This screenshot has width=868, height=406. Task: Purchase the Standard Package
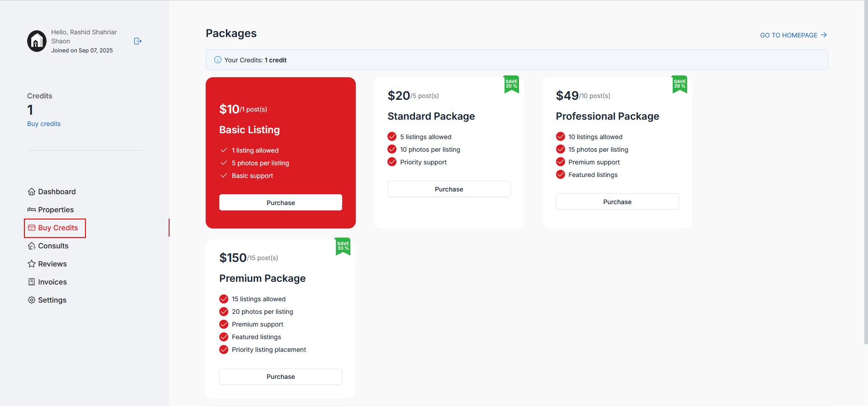click(x=449, y=189)
